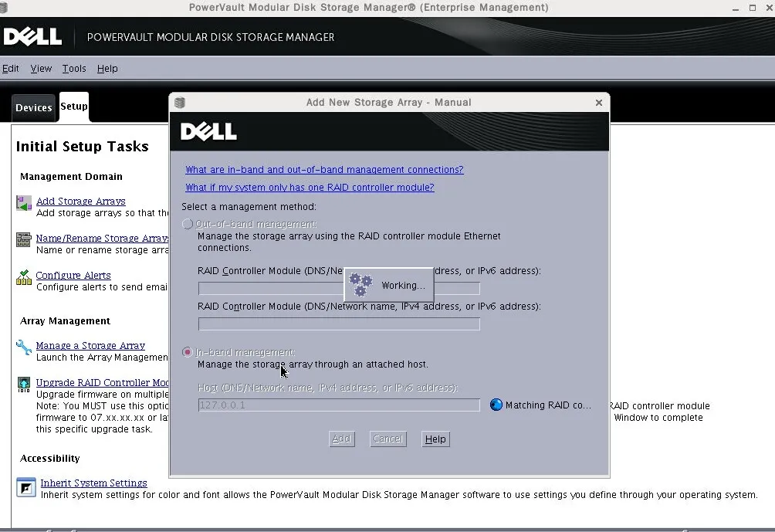775x532 pixels.
Task: Maximize the main Storage Manager window
Action: (753, 8)
